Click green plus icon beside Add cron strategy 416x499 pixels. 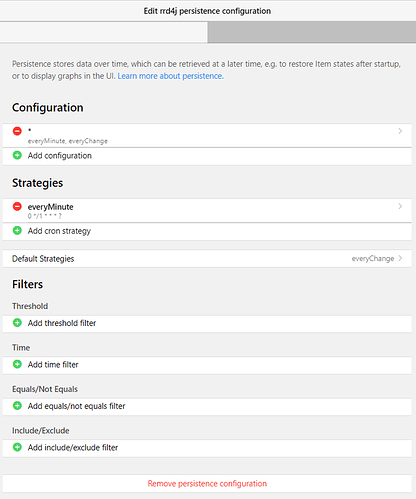point(17,231)
